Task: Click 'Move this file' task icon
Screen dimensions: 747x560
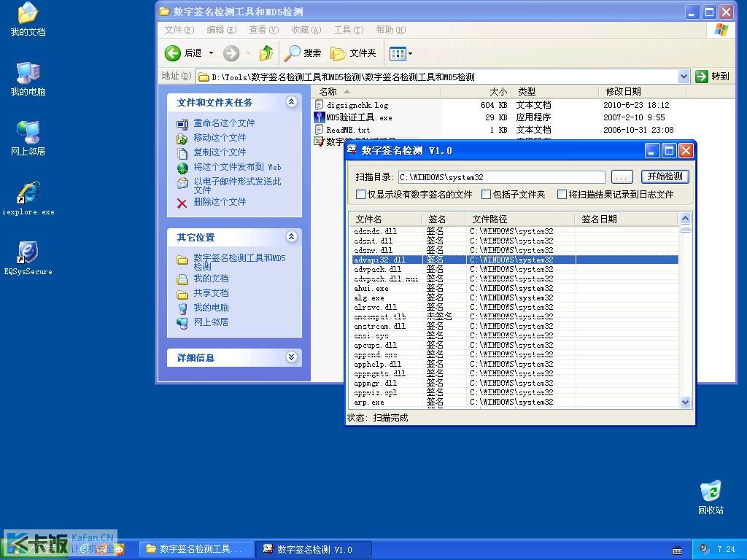Action: pos(182,138)
